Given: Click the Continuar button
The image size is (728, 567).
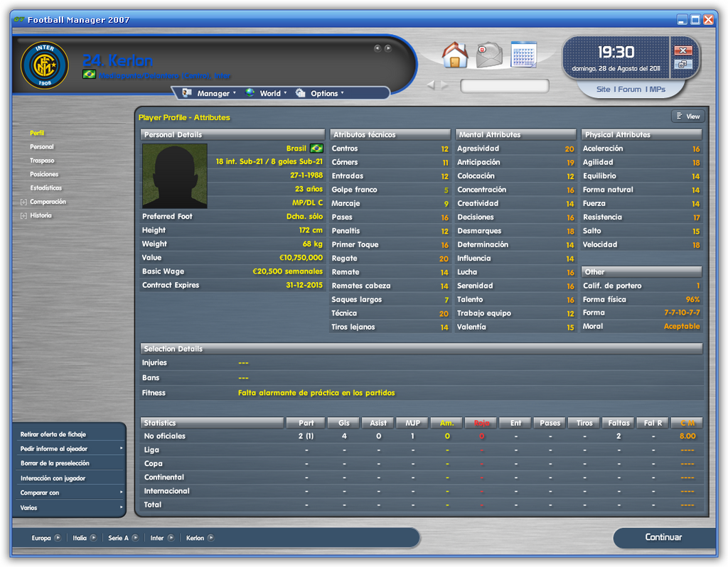Looking at the screenshot, I should pyautogui.click(x=663, y=537).
